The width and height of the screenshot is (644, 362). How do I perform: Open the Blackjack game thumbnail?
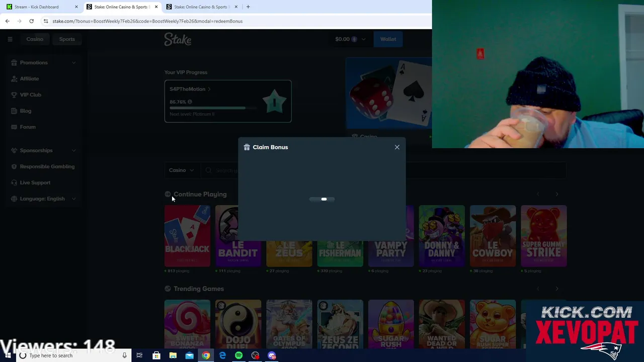click(187, 236)
